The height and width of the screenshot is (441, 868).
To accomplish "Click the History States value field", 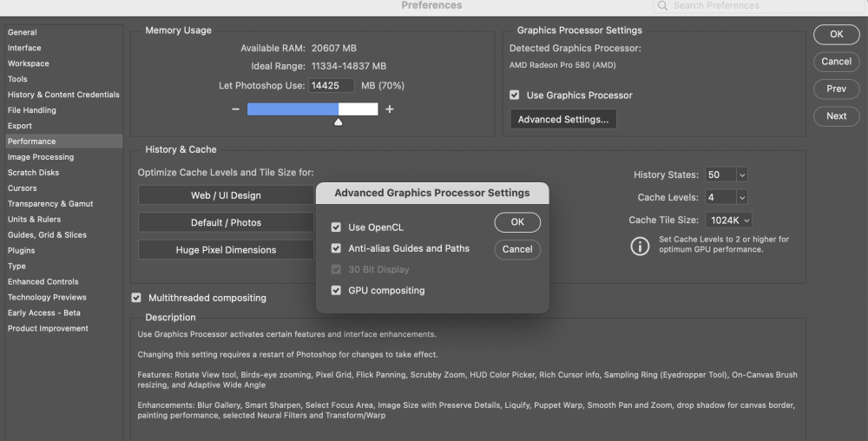I will (x=720, y=174).
